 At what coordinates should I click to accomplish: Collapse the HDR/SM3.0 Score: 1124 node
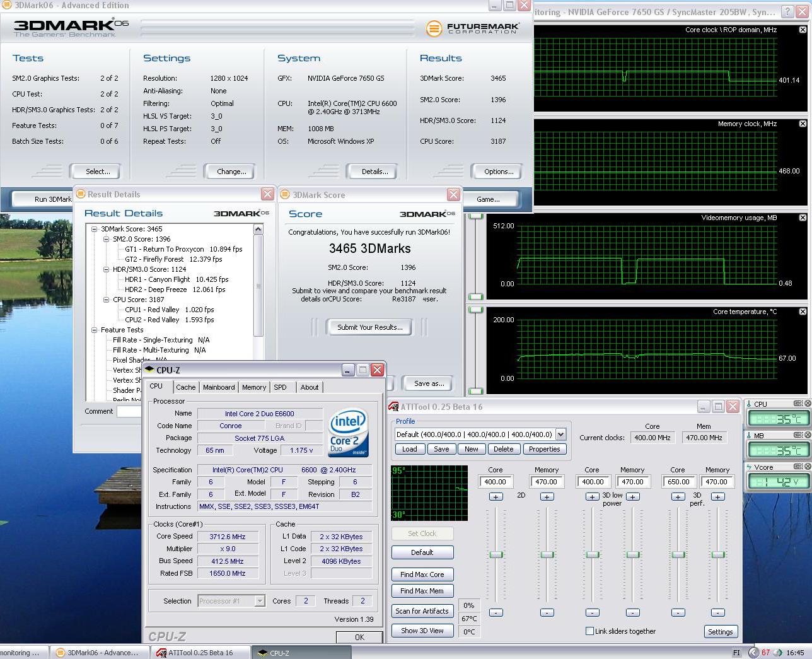pyautogui.click(x=107, y=269)
